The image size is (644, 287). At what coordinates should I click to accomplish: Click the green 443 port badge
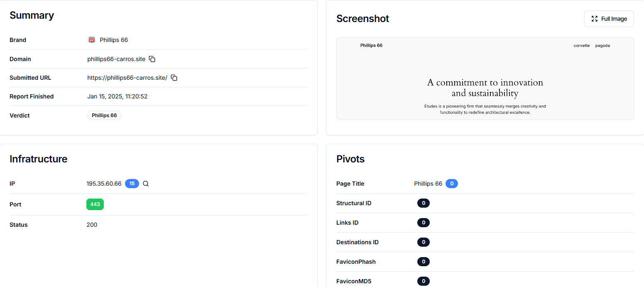(x=95, y=204)
